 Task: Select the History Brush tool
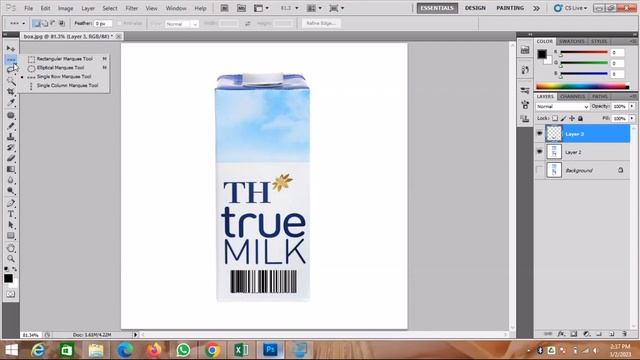(11, 147)
